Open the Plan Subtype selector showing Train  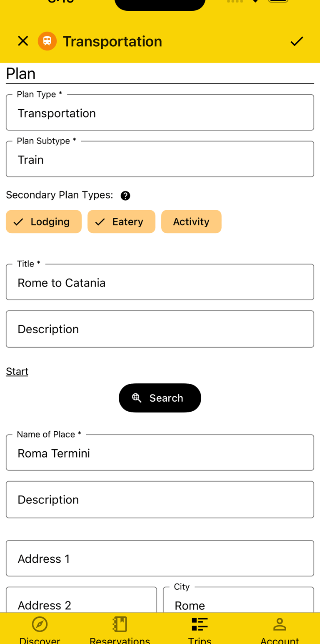pyautogui.click(x=160, y=159)
